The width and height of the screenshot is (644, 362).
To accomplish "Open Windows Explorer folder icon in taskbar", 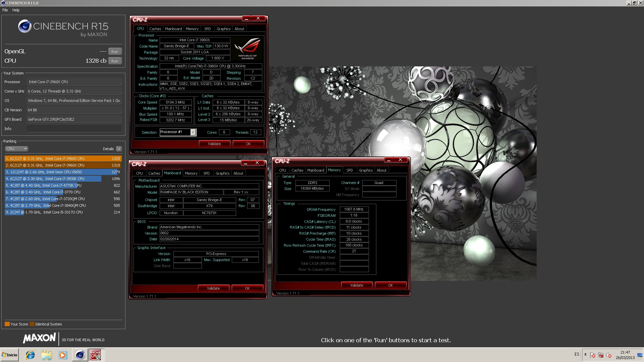I will click(x=47, y=355).
